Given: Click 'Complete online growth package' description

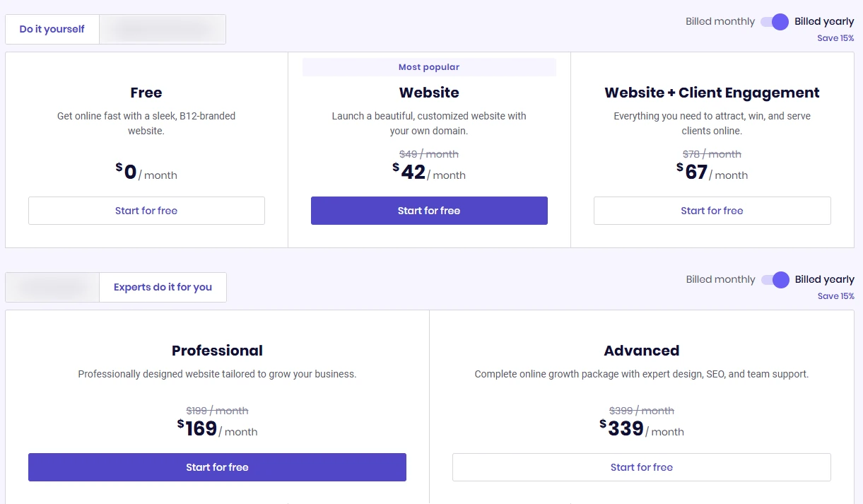Looking at the screenshot, I should (642, 374).
